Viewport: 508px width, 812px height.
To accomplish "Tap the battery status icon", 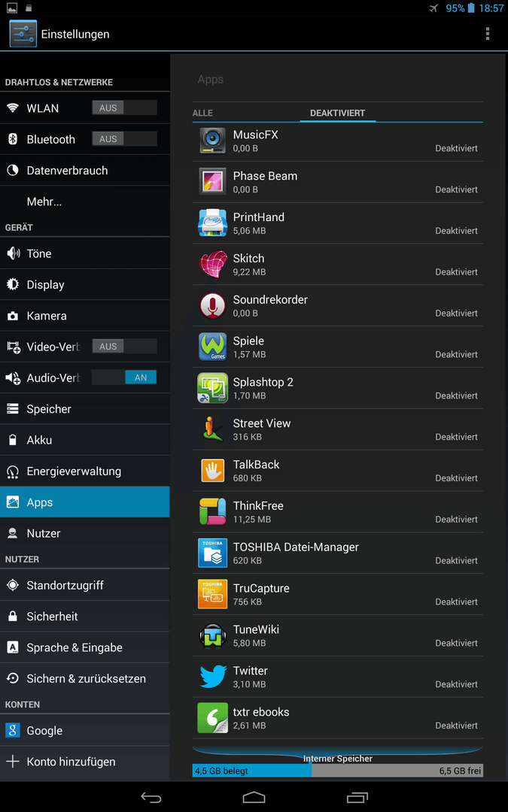I will pos(470,8).
